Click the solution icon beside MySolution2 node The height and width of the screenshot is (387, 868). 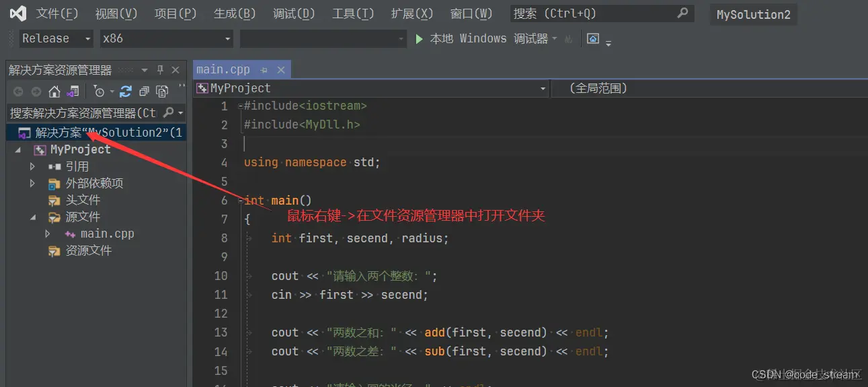[x=24, y=133]
